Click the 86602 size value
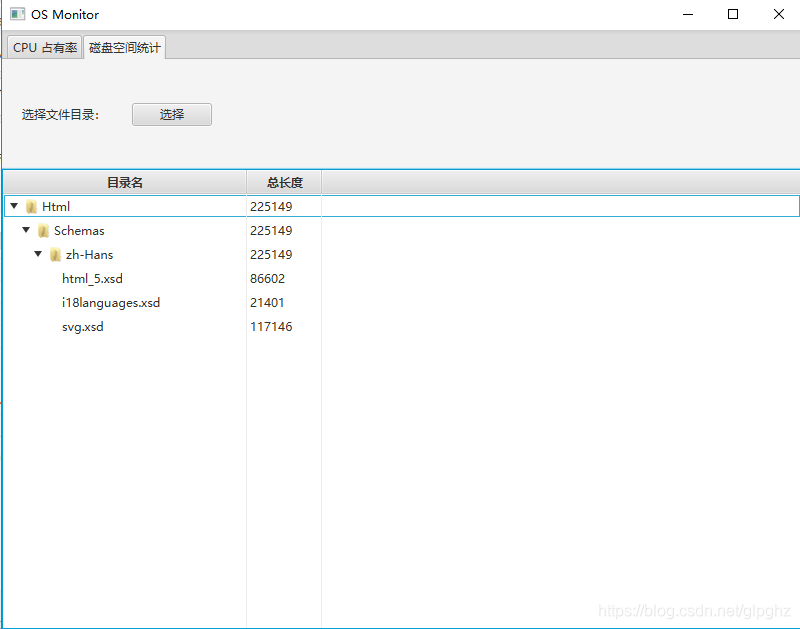This screenshot has width=800, height=629. click(267, 279)
